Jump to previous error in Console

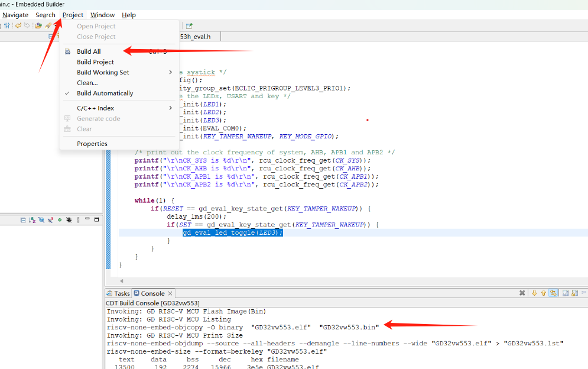pyautogui.click(x=542, y=293)
